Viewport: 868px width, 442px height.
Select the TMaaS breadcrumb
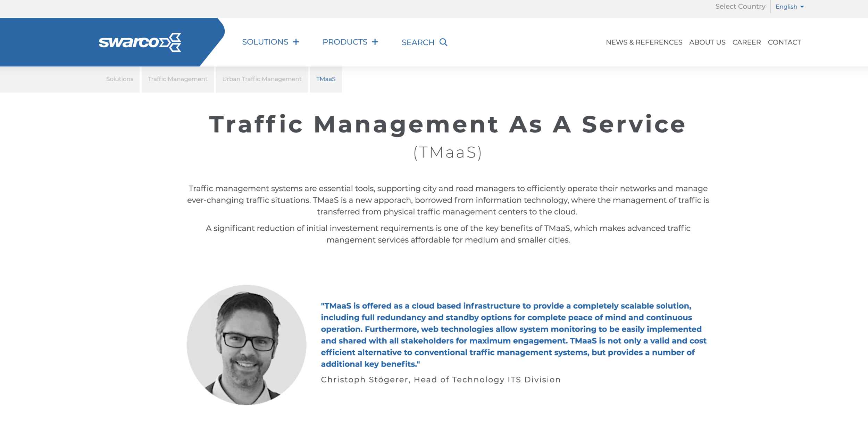tap(326, 79)
